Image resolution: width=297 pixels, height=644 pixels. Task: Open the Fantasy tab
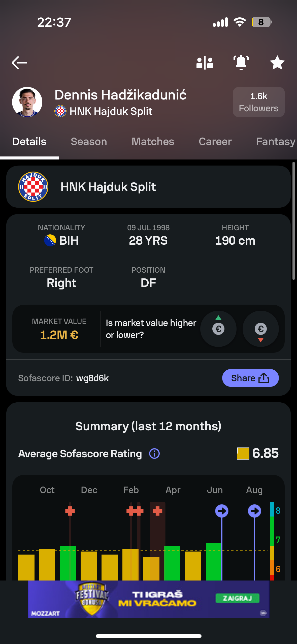click(x=276, y=141)
